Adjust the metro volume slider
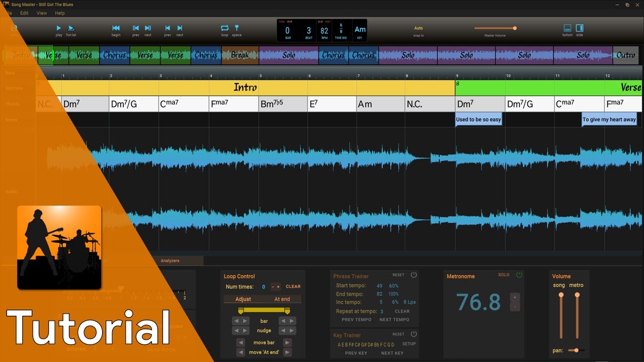The image size is (644, 362). (x=577, y=316)
